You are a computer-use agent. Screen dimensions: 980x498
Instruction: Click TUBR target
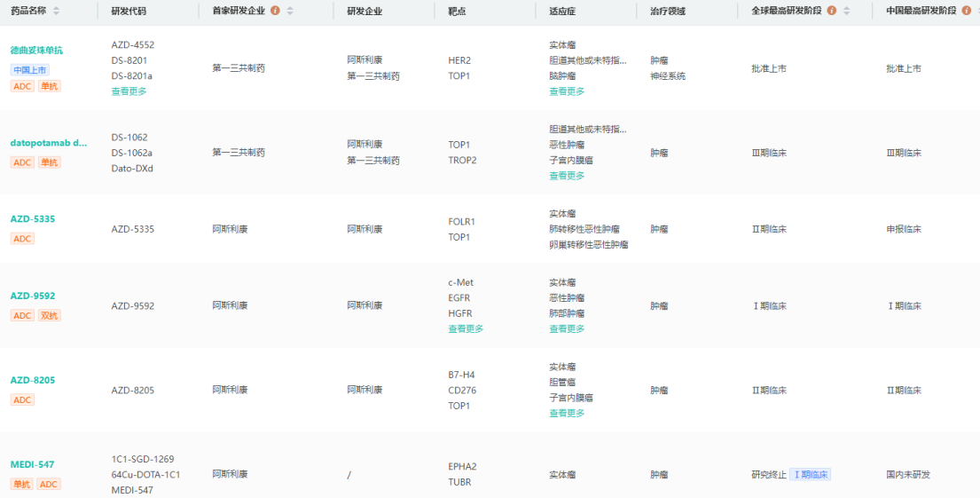459,482
